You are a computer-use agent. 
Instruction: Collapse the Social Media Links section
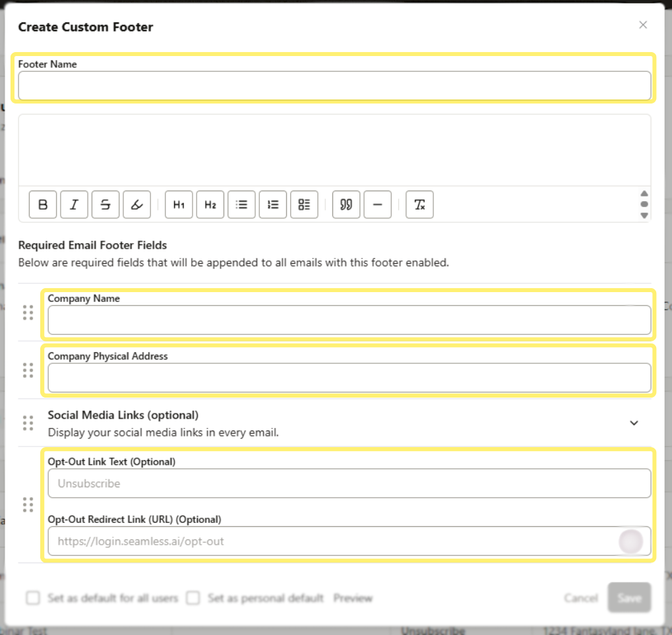[x=634, y=423]
